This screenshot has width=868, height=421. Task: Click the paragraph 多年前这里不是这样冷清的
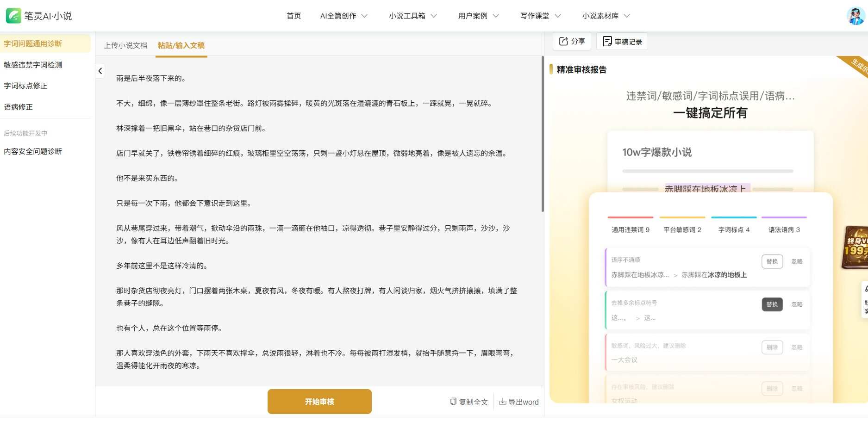163,266
